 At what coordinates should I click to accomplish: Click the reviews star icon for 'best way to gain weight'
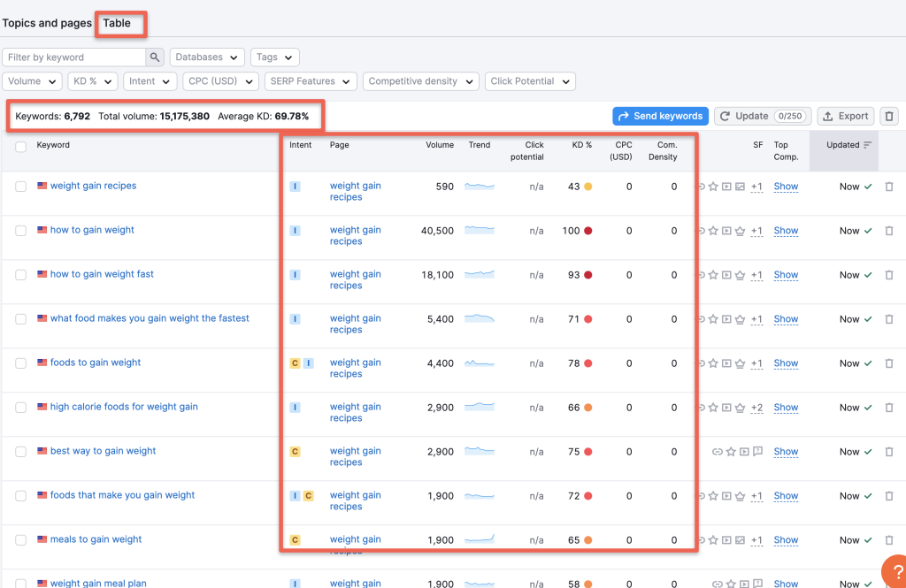point(731,451)
